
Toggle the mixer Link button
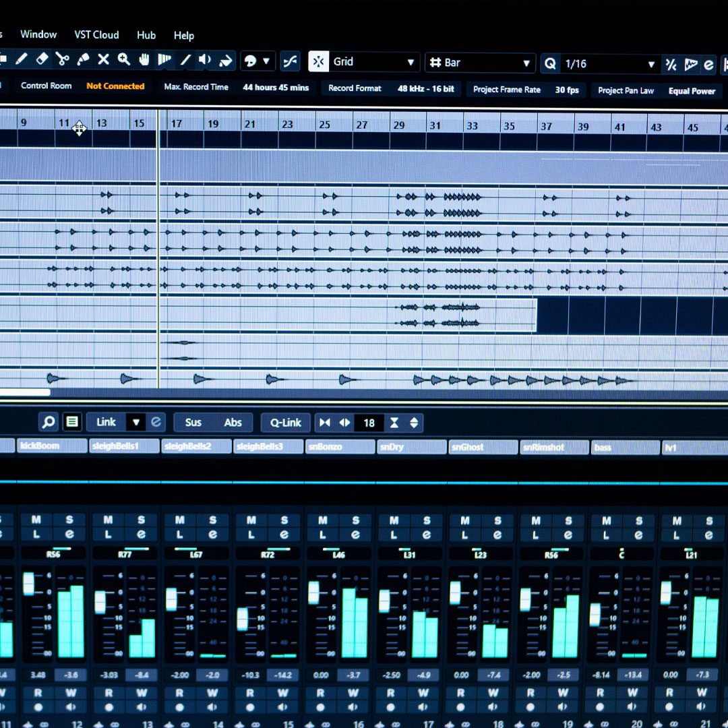click(x=107, y=422)
